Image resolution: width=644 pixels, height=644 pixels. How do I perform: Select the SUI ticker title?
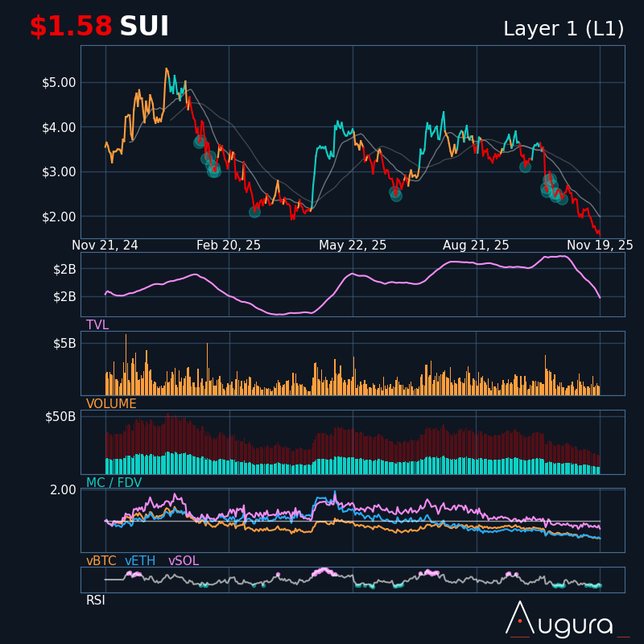tap(144, 27)
